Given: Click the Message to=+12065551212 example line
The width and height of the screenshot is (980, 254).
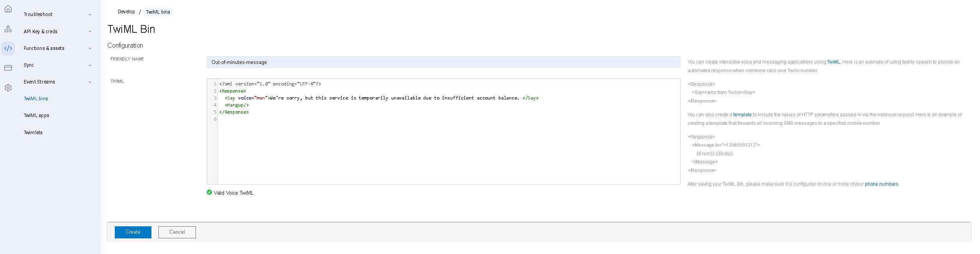Looking at the screenshot, I should coord(726,145).
